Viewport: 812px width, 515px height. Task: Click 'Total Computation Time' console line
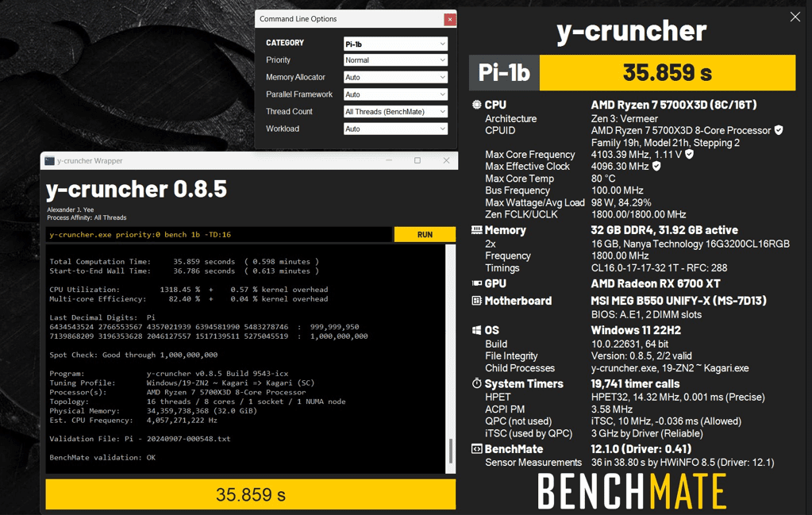184,261
